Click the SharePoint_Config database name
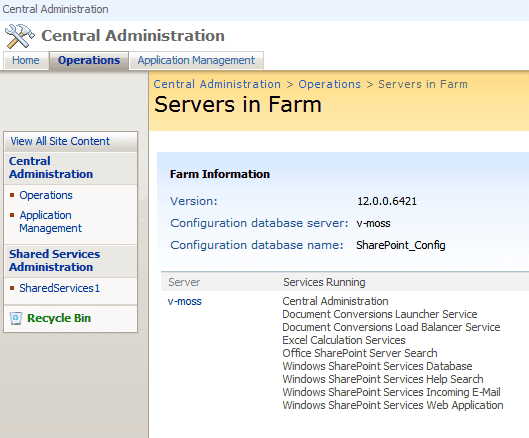 (401, 245)
